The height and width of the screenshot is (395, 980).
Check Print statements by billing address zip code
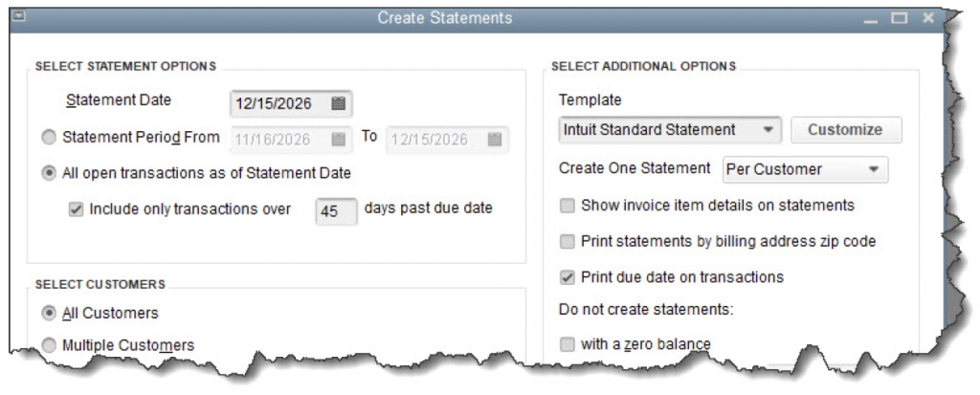[568, 242]
